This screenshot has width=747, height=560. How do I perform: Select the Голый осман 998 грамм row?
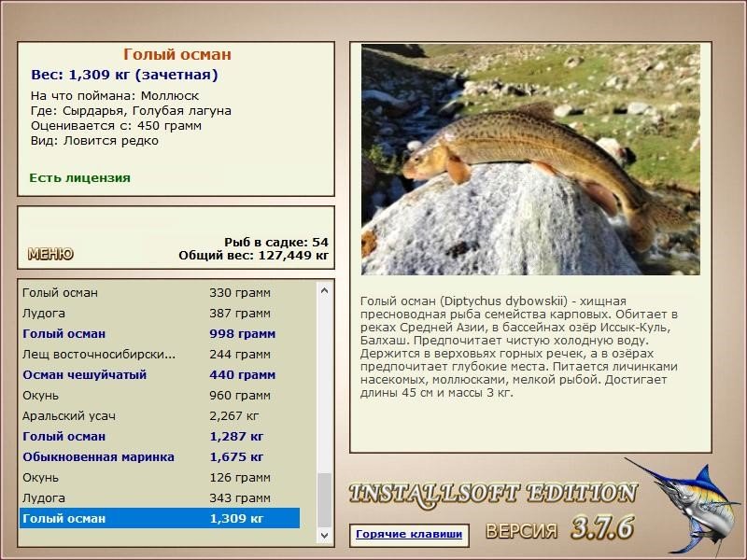(x=160, y=334)
